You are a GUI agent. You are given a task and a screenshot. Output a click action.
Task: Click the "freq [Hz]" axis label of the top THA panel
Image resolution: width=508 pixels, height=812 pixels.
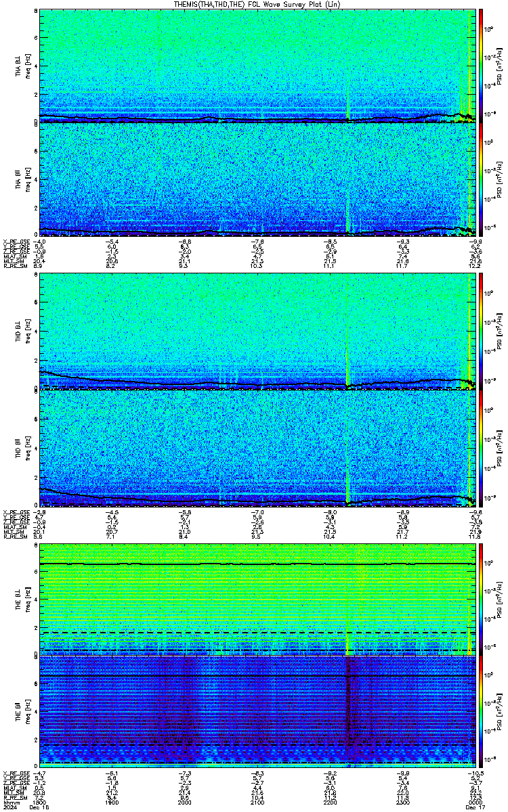click(27, 66)
